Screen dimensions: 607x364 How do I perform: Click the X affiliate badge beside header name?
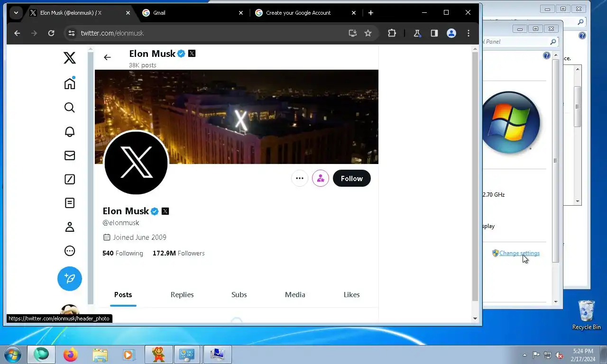(192, 54)
